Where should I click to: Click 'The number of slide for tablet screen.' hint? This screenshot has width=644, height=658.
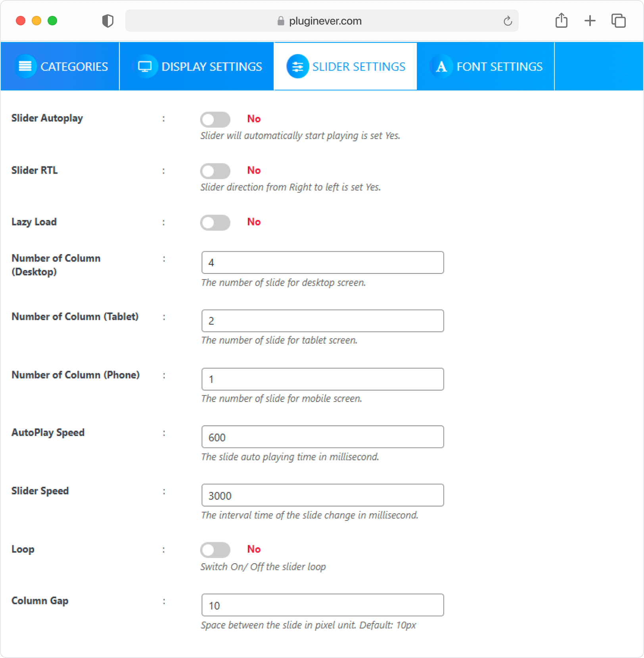tap(279, 340)
